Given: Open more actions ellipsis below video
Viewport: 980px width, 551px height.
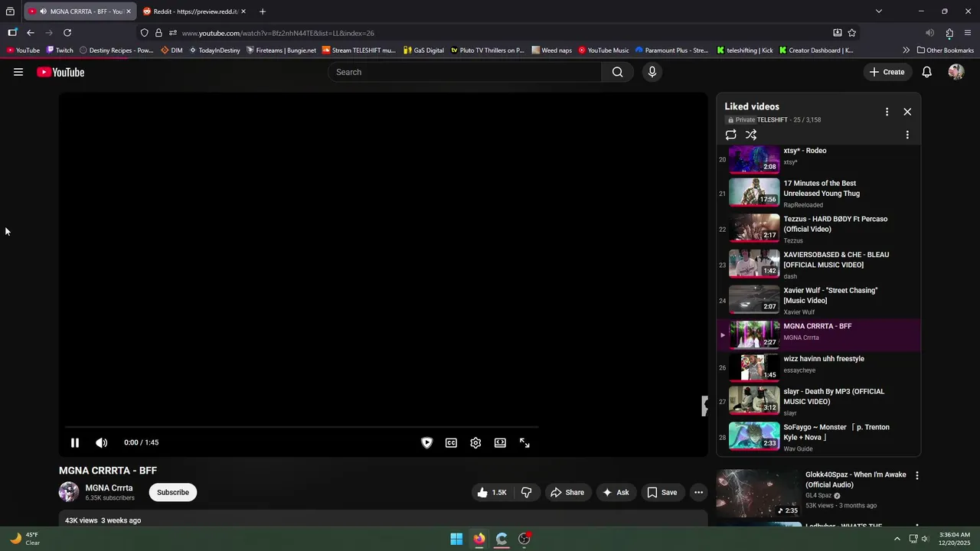Looking at the screenshot, I should click(698, 492).
